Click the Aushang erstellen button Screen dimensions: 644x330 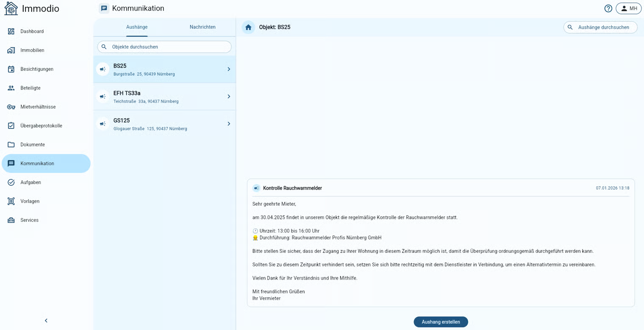click(x=441, y=322)
